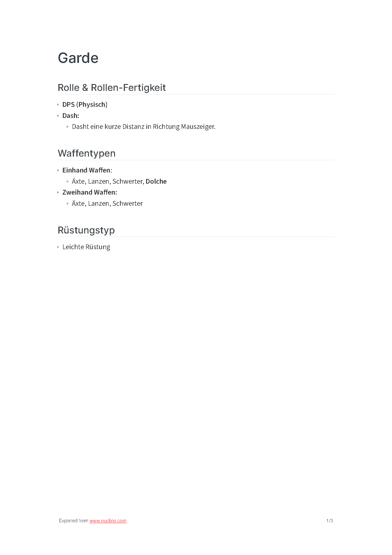Image resolution: width=392 pixels, height=555 pixels.
Task: Click Äxte under Einhand Waffen
Action: pyautogui.click(x=79, y=182)
